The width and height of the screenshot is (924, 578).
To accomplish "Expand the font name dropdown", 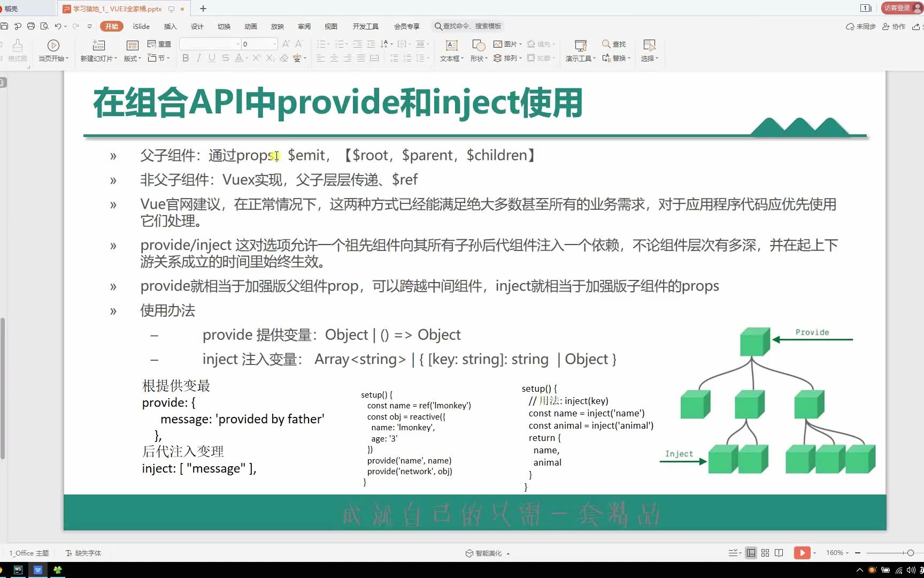I will [x=238, y=44].
